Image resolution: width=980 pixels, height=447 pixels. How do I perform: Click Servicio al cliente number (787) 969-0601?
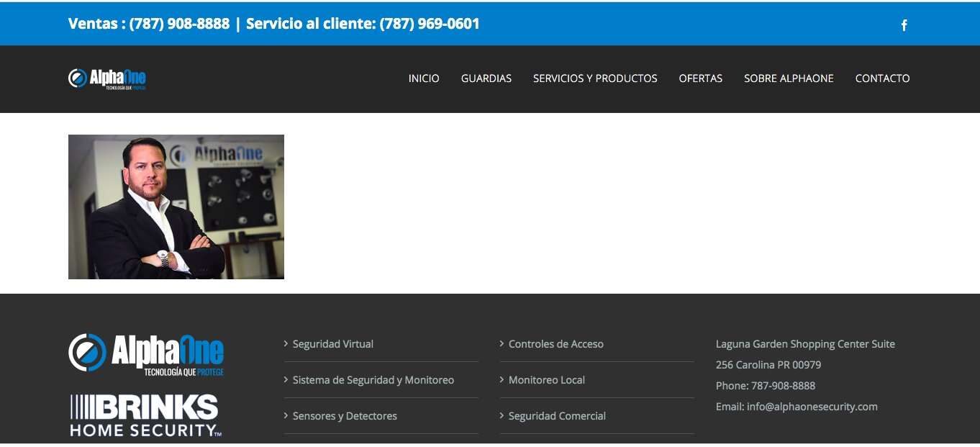pos(429,24)
